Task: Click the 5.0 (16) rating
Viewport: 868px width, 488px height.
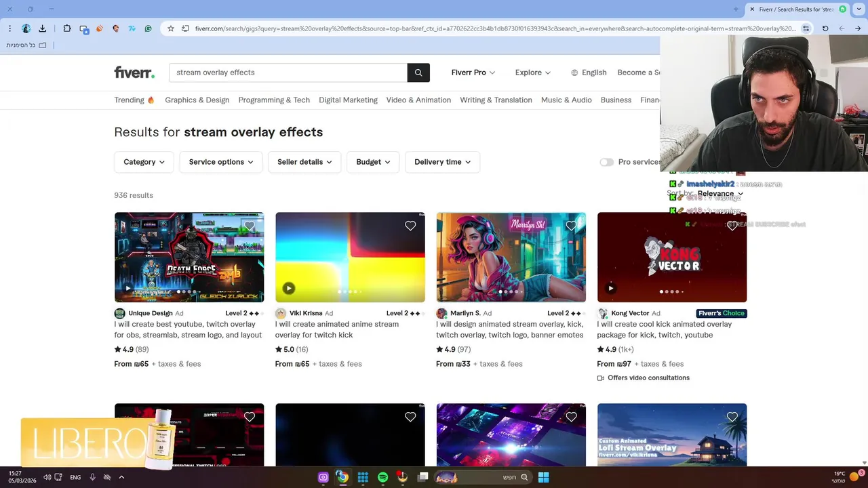Action: (292, 350)
